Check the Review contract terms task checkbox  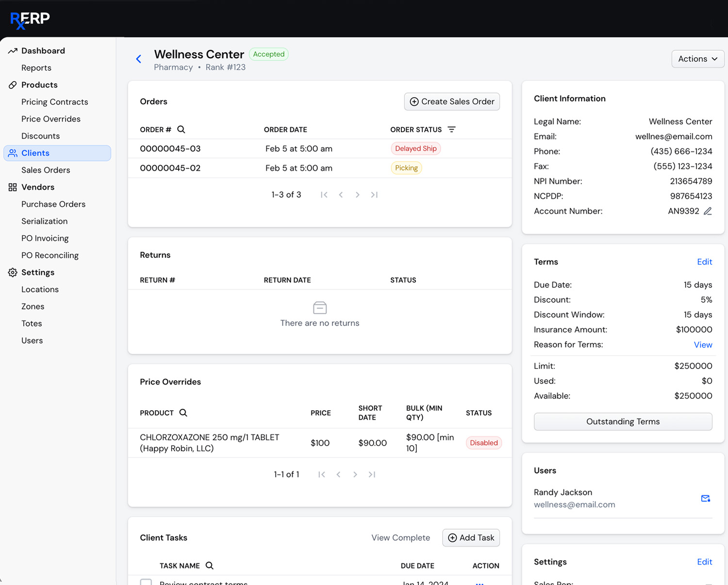[146, 582]
